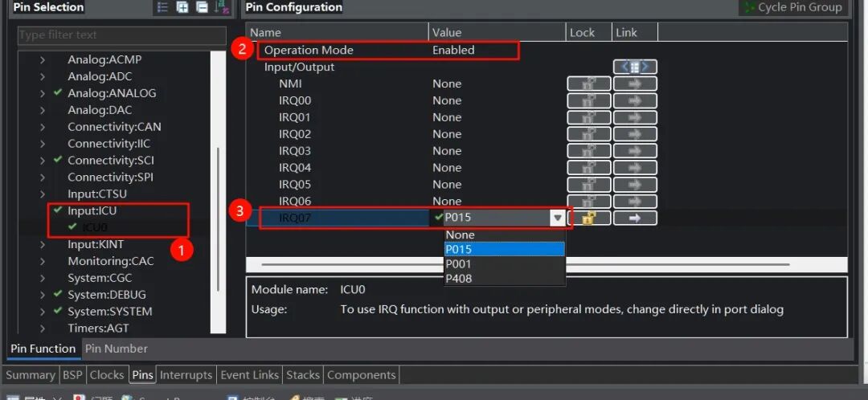The image size is (868, 400).
Task: Click the sort icon in Pin Selection toolbar
Action: click(x=223, y=7)
